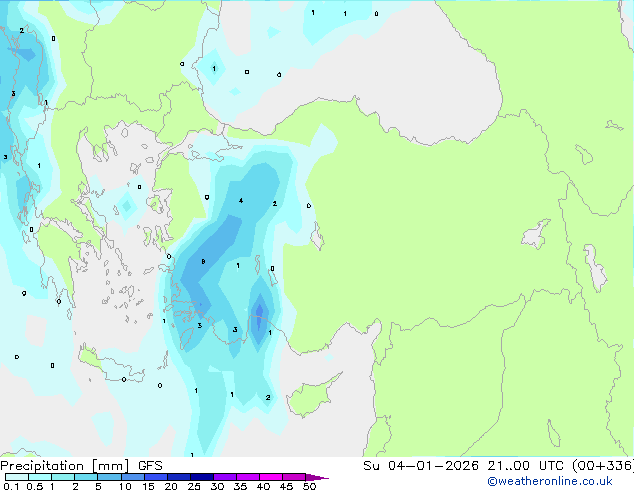Click the legend label '25'
634x490 pixels.
point(194,486)
